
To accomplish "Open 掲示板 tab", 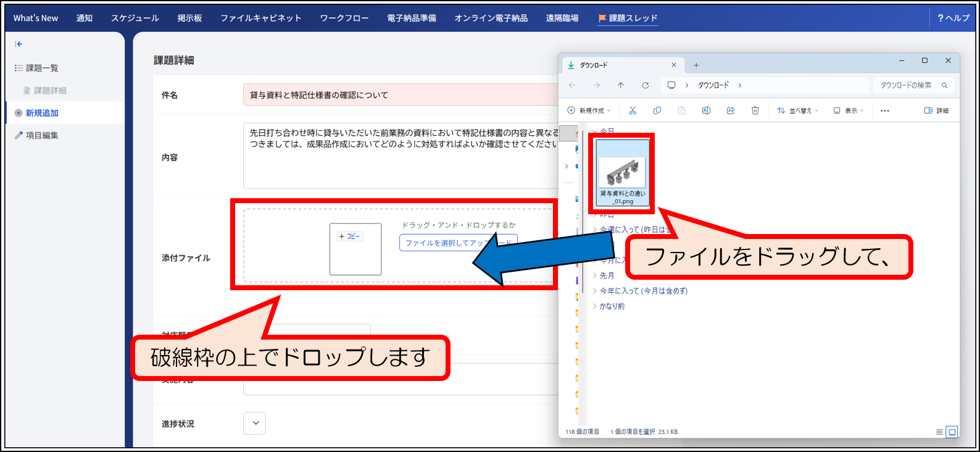I will (190, 18).
